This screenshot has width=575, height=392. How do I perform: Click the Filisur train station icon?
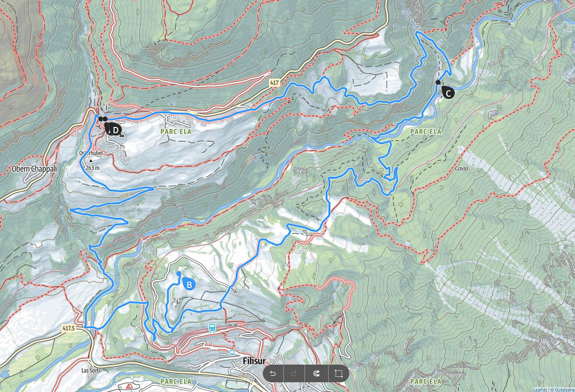click(x=212, y=328)
